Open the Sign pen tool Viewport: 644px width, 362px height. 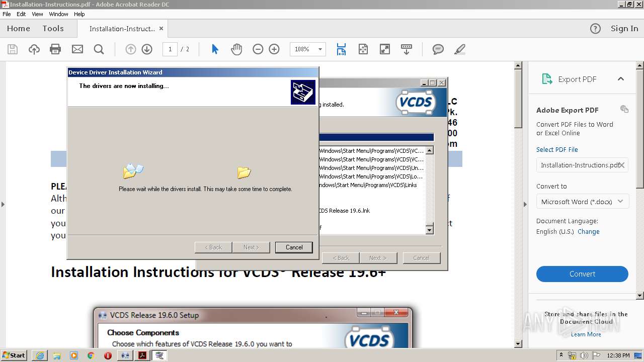[x=459, y=49]
